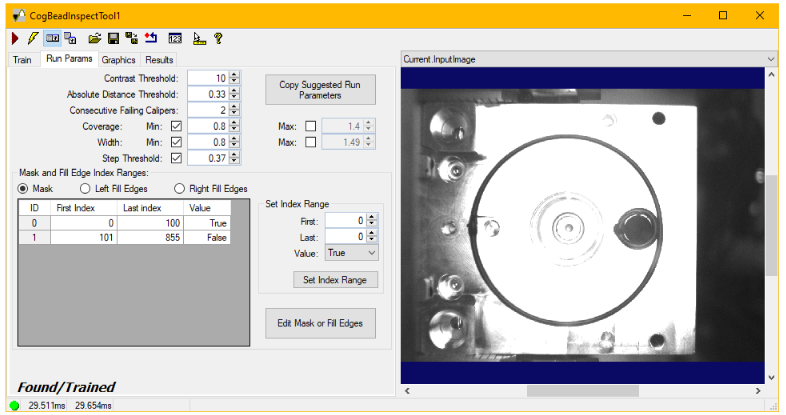Click the green status indicator circle
786x415 pixels.
15,405
